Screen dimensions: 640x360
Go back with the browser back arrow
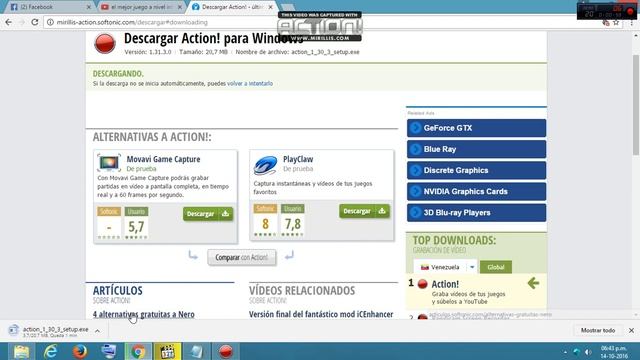[x=9, y=22]
